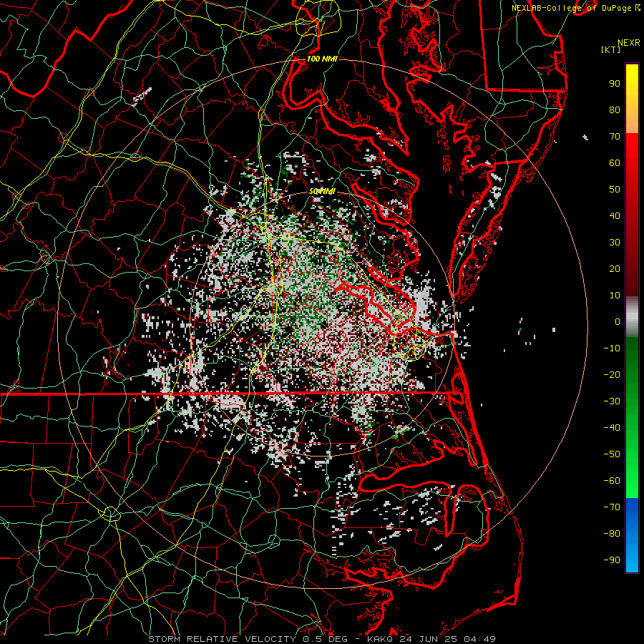The height and width of the screenshot is (644, 644).
Task: Click the positive 60 scale value
Action: (x=615, y=163)
